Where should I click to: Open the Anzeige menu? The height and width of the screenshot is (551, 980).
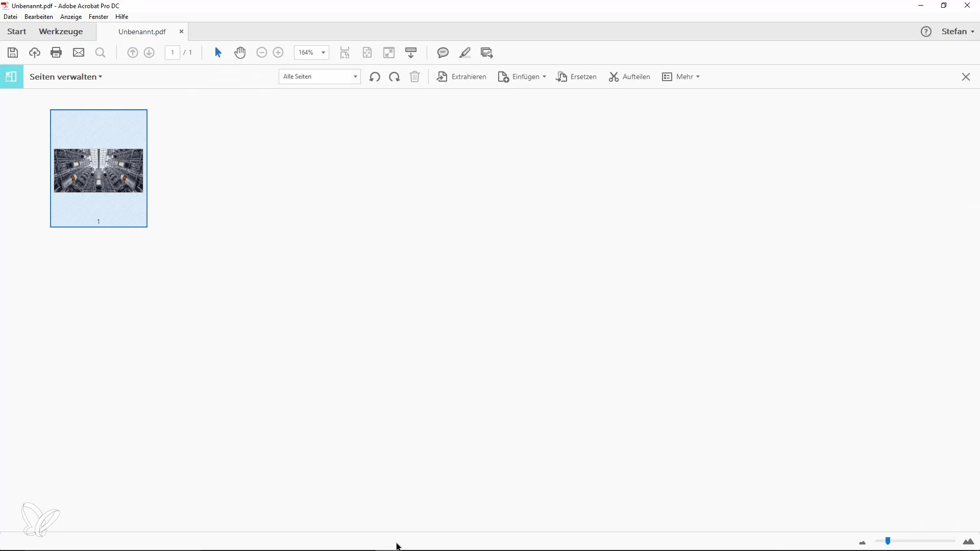tap(71, 17)
